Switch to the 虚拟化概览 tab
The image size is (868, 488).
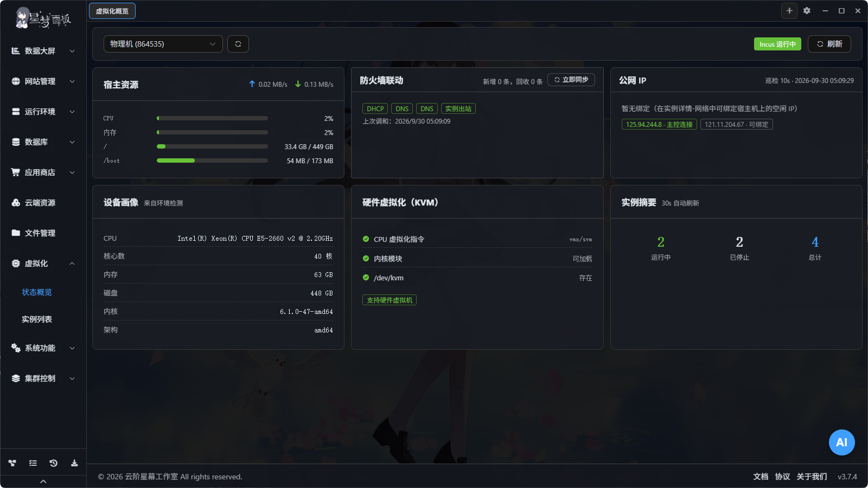[x=112, y=11]
